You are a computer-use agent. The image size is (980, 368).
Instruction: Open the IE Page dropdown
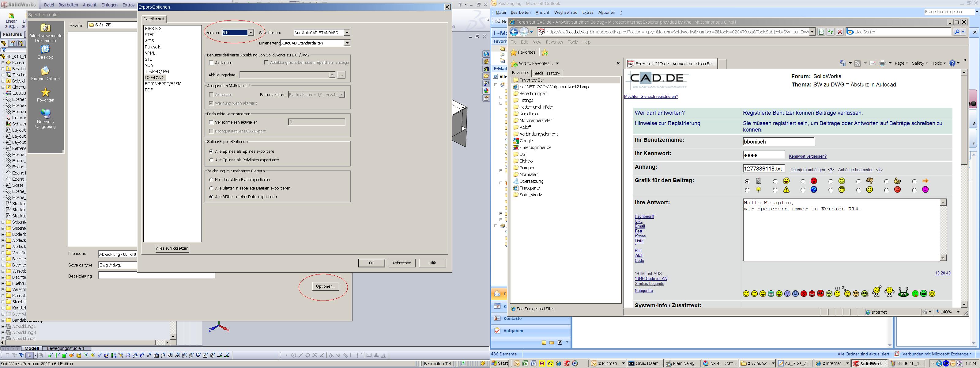click(x=901, y=63)
